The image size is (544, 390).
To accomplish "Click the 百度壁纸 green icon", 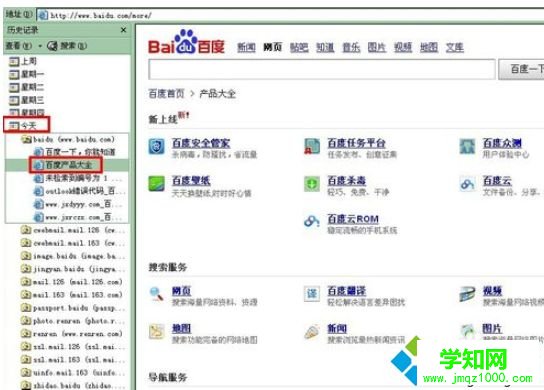I will (x=156, y=184).
